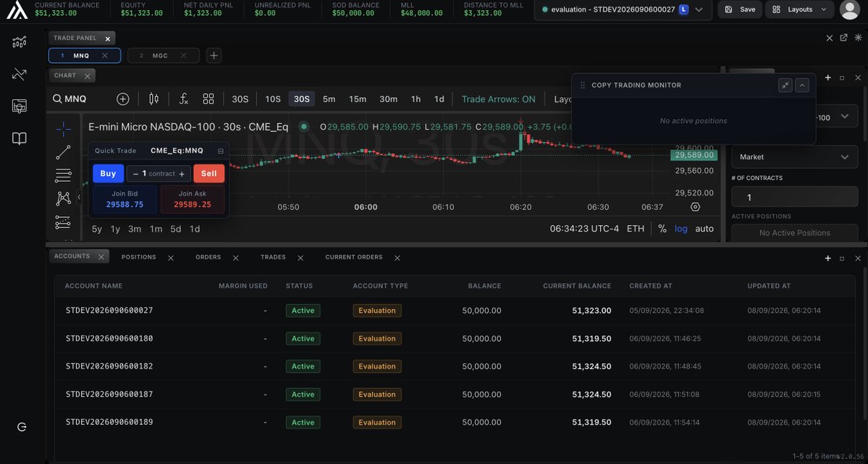Screen dimensions: 868x464
Task: Select the Fibonacci lines drawing tool
Action: click(63, 175)
